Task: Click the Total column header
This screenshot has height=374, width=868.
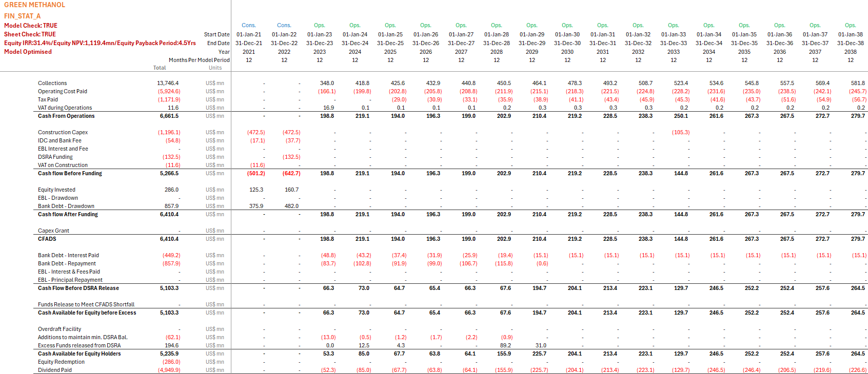Action: coord(159,68)
